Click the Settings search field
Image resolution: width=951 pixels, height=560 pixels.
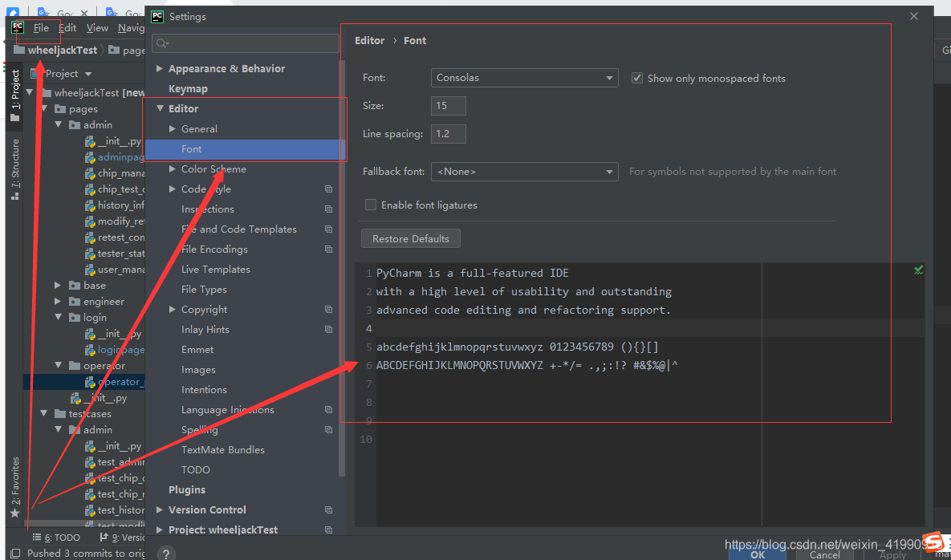tap(246, 43)
